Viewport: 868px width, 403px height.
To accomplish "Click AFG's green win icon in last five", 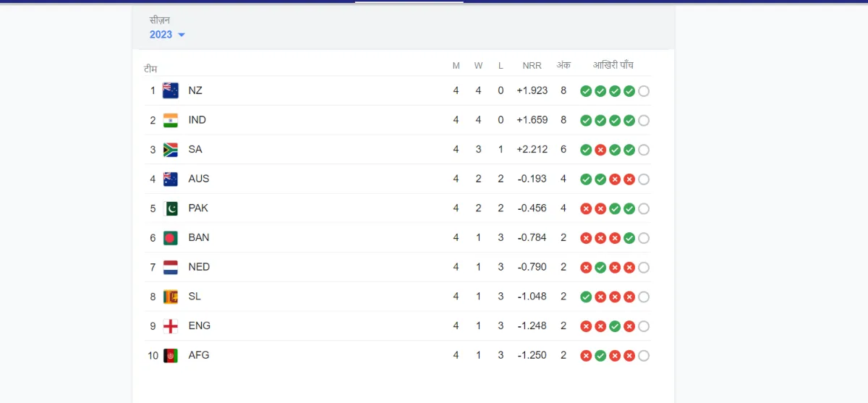I will pyautogui.click(x=600, y=356).
